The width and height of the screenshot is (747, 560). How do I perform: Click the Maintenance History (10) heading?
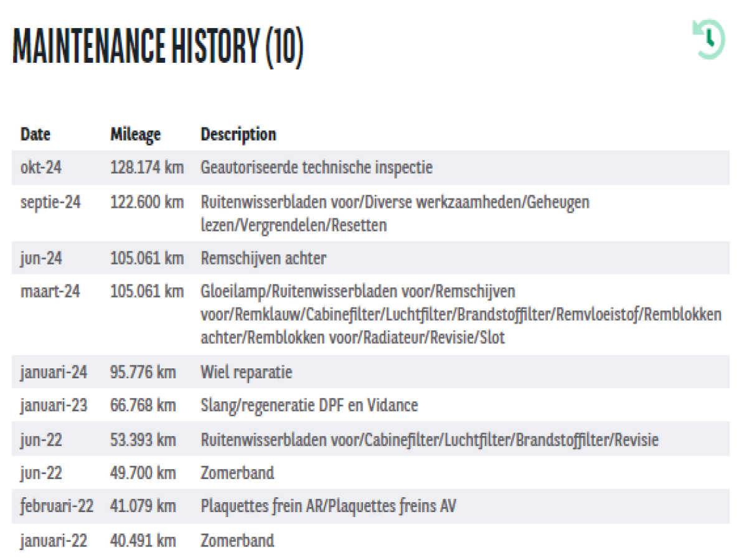tap(158, 47)
